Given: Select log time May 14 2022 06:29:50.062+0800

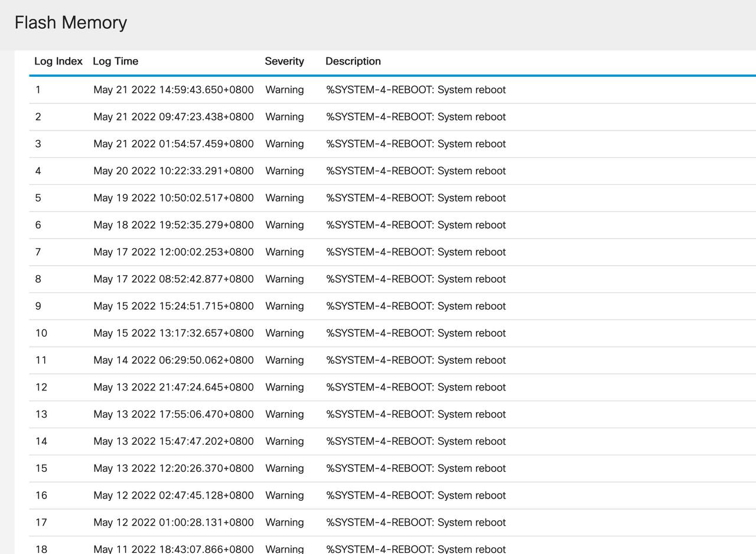Looking at the screenshot, I should pyautogui.click(x=174, y=360).
